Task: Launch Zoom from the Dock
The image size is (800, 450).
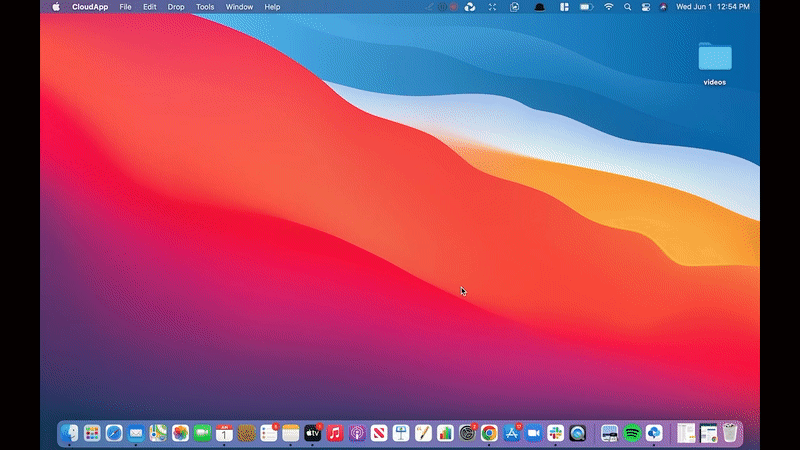Action: pyautogui.click(x=533, y=433)
